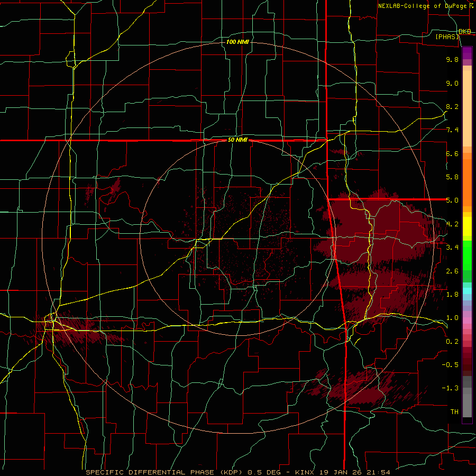Viewport: 476px width, 476px height.
Task: Click the 100 NMI range ring label
Action: click(237, 42)
